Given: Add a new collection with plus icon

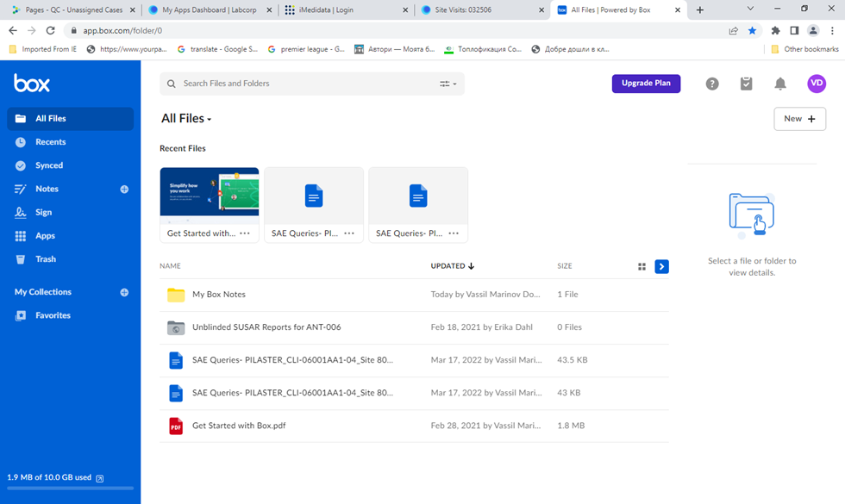Looking at the screenshot, I should click(x=124, y=292).
